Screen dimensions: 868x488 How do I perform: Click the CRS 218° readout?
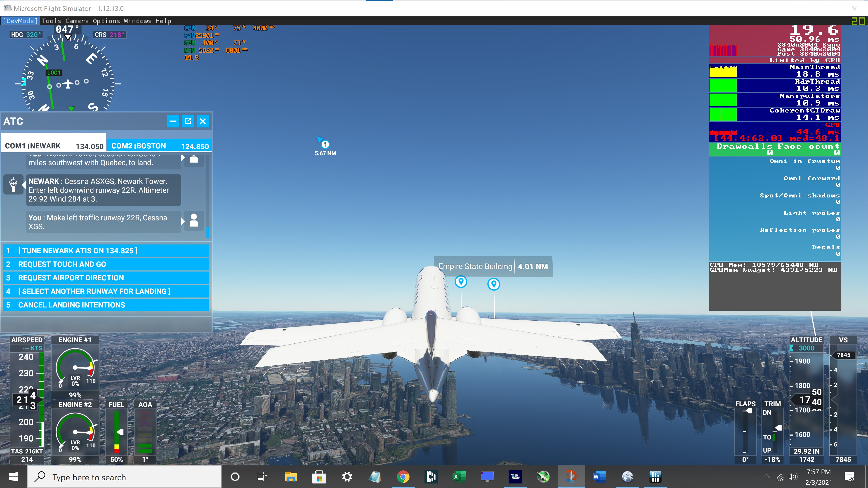pyautogui.click(x=109, y=35)
